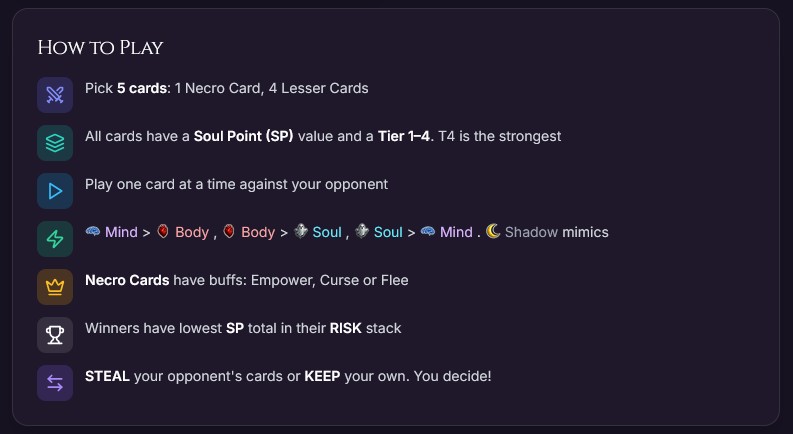Click the trophy icon

(55, 335)
